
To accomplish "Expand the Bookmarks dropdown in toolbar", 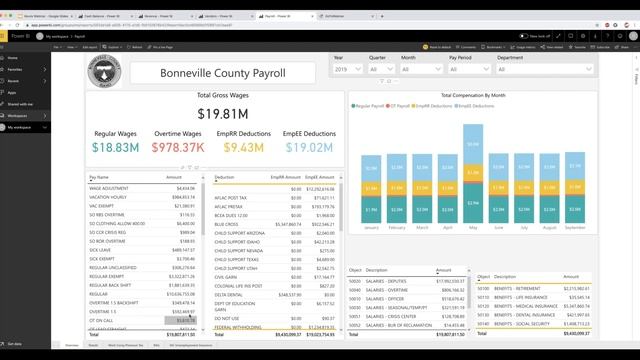I will [493, 47].
